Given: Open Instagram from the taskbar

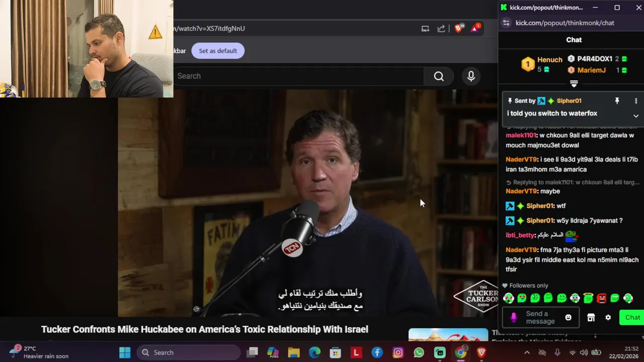Looking at the screenshot, I should 398,352.
